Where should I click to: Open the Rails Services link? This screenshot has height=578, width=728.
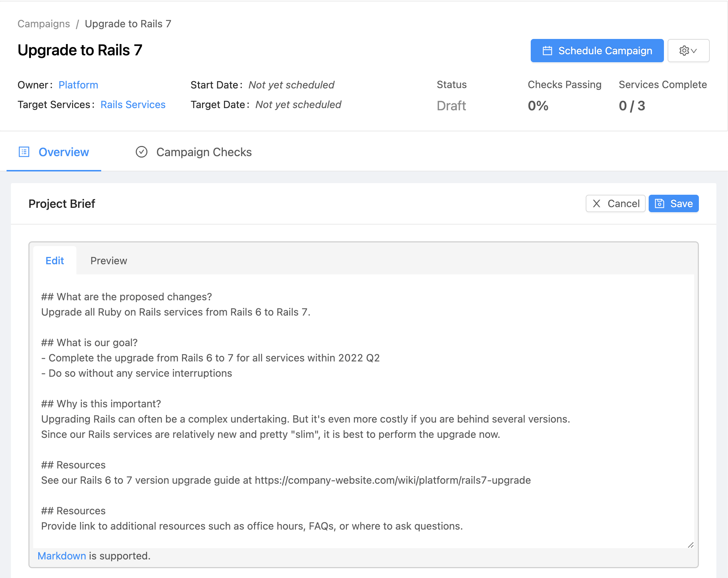(x=133, y=104)
